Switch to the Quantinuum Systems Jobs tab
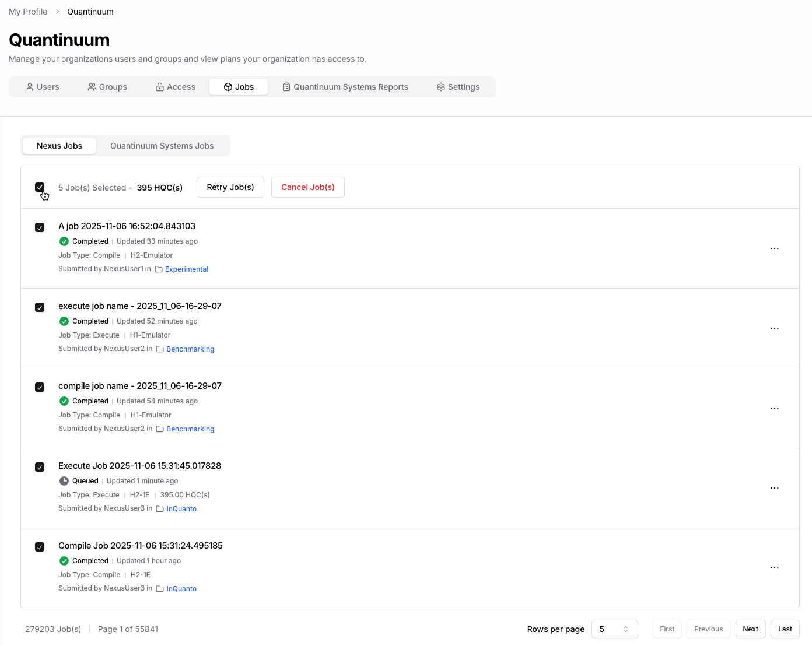Image resolution: width=812 pixels, height=646 pixels. [162, 146]
